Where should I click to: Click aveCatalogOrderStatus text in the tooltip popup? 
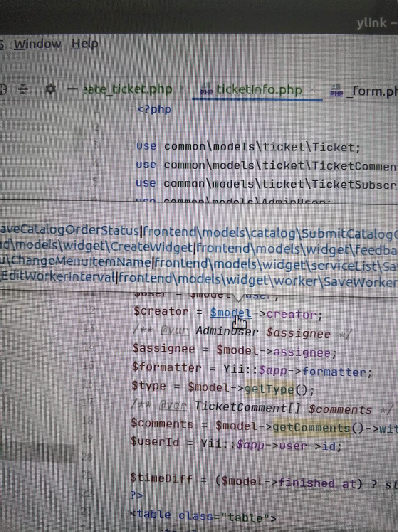click(x=69, y=230)
